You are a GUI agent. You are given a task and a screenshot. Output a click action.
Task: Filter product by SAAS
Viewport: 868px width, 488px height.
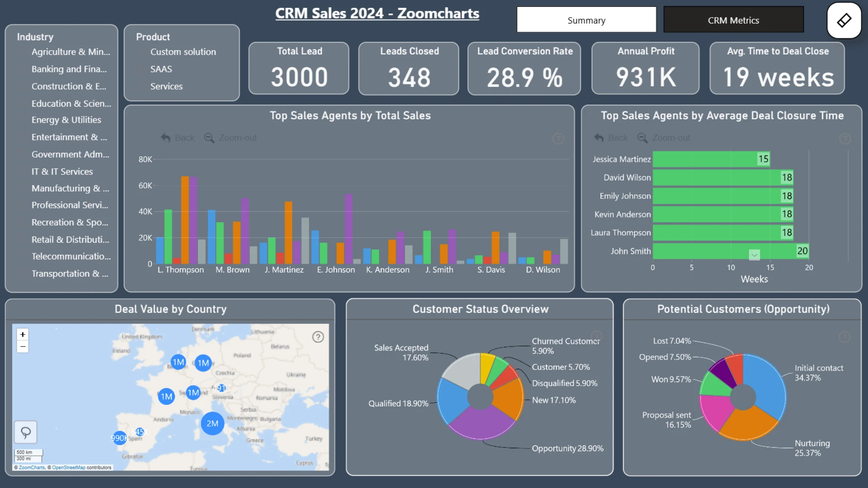161,69
